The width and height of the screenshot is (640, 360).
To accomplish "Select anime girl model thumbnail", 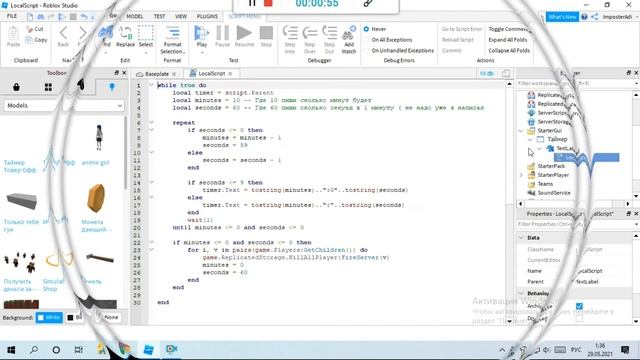I will [99, 138].
